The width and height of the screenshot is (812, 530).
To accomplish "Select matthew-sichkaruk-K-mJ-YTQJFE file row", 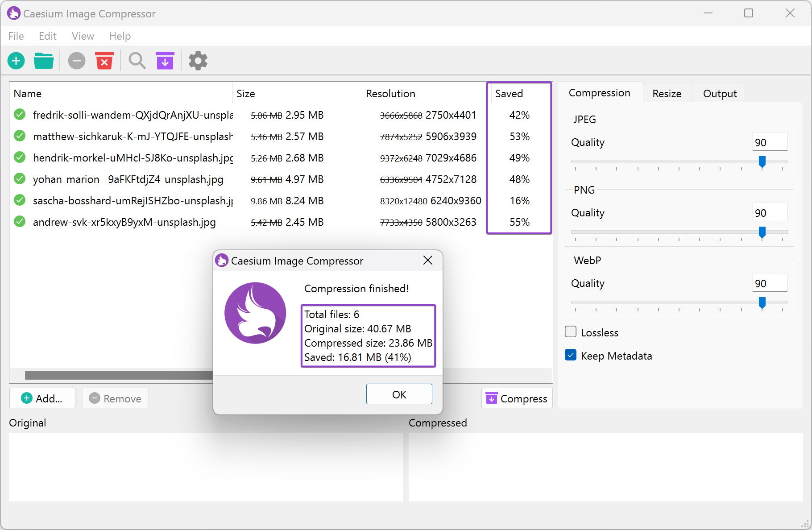I will coord(281,137).
